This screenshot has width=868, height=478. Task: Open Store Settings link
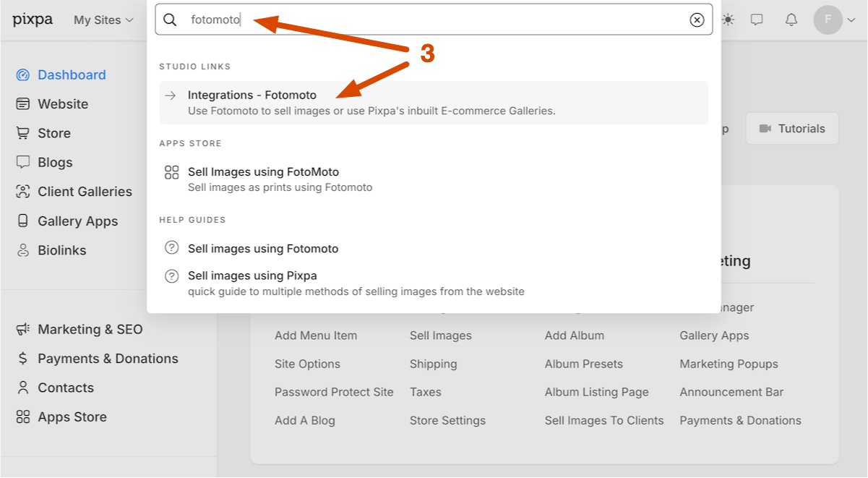447,420
